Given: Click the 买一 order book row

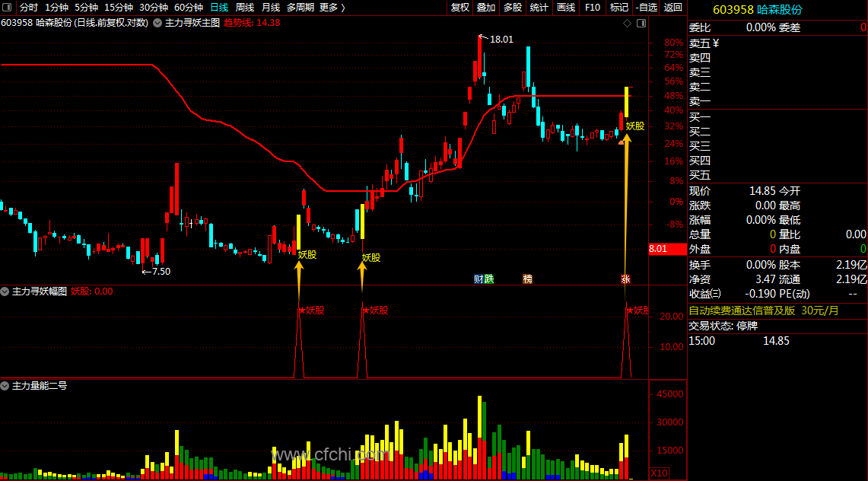Looking at the screenshot, I should (777, 117).
